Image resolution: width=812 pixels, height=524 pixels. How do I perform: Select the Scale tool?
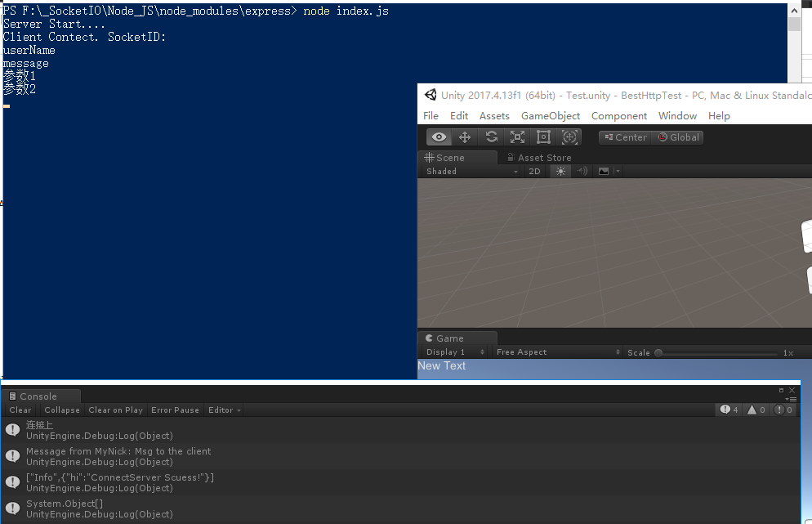pyautogui.click(x=517, y=137)
